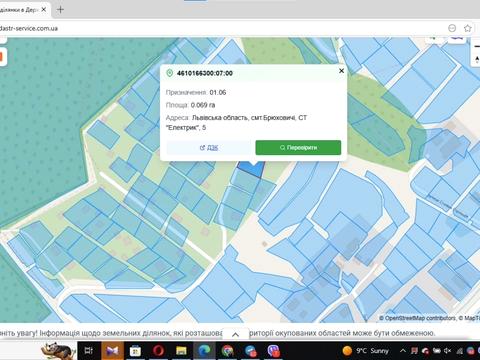This screenshot has height=360, width=480.
Task: Open Task View on the taskbar
Action: 89,351
